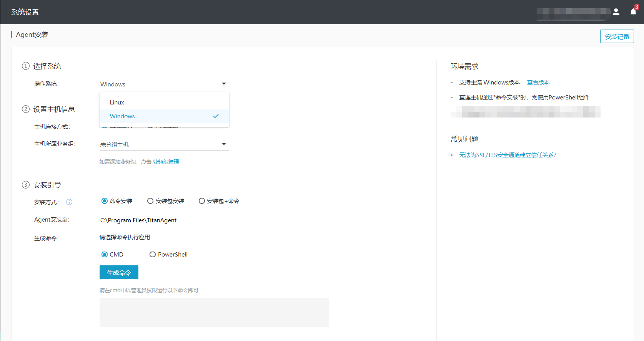Viewport: 644px width, 341px height.
Task: Switch command application to PowerShell
Action: [153, 254]
